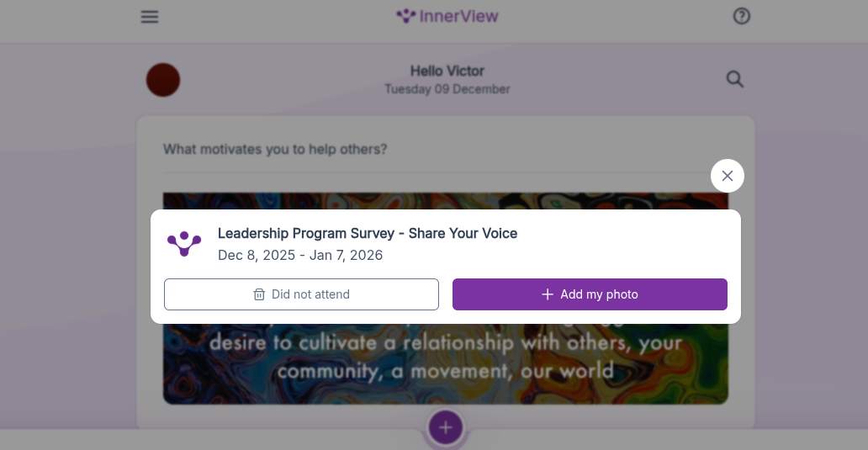
Task: Click the purple InnerView icon in survey card
Action: pyautogui.click(x=184, y=244)
